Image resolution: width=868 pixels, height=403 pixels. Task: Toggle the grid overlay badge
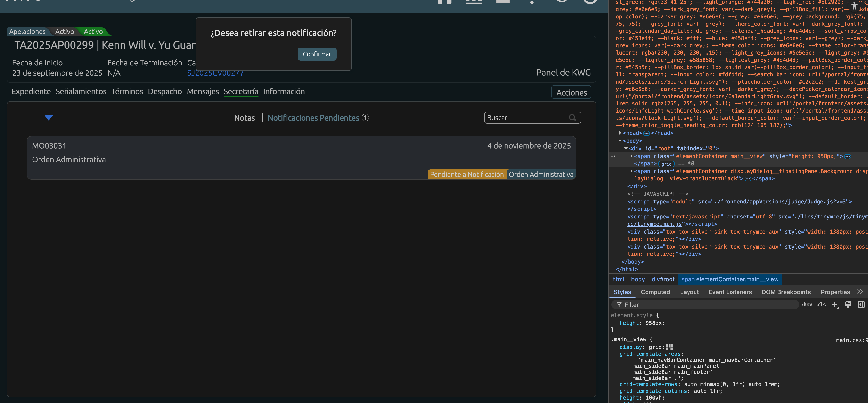click(x=666, y=164)
